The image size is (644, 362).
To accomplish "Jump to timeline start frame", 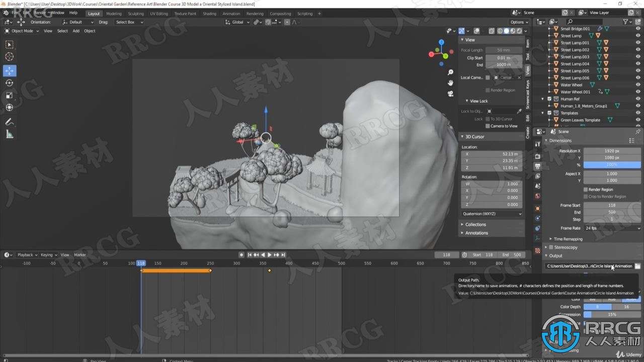I will click(x=250, y=255).
